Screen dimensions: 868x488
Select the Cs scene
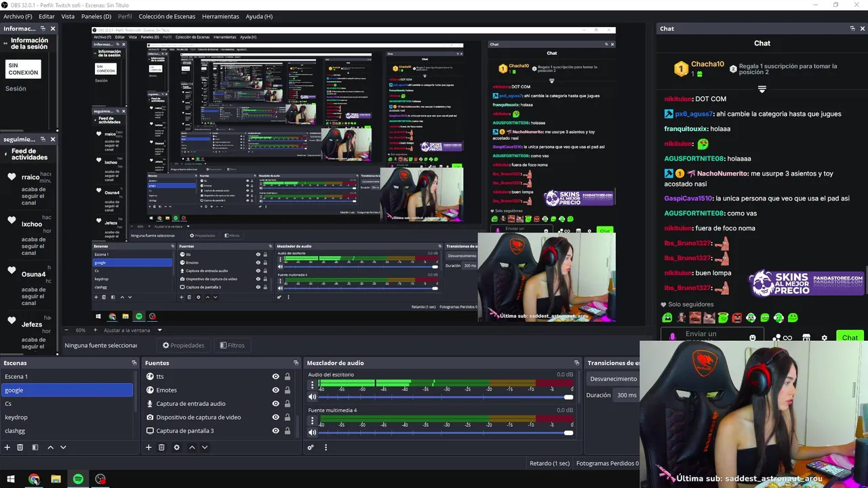pos(67,403)
